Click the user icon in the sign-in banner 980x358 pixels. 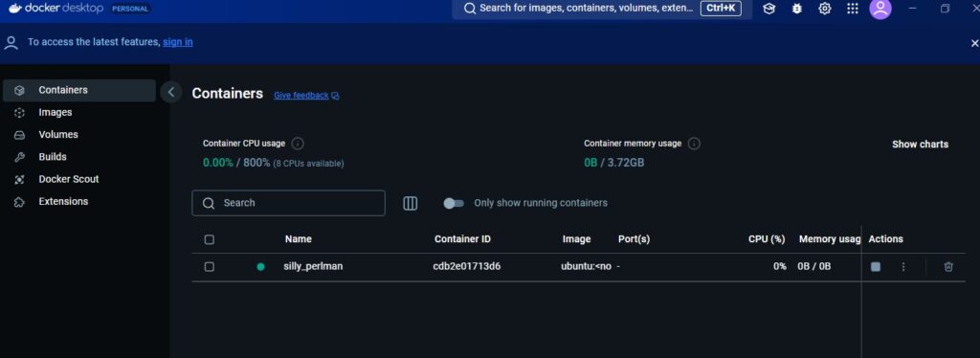[x=11, y=42]
